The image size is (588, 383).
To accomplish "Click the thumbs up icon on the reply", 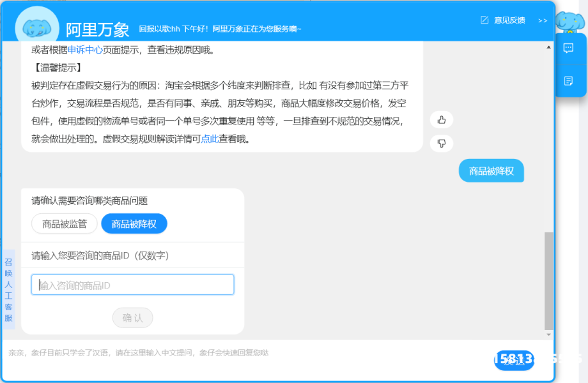I will coord(441,119).
